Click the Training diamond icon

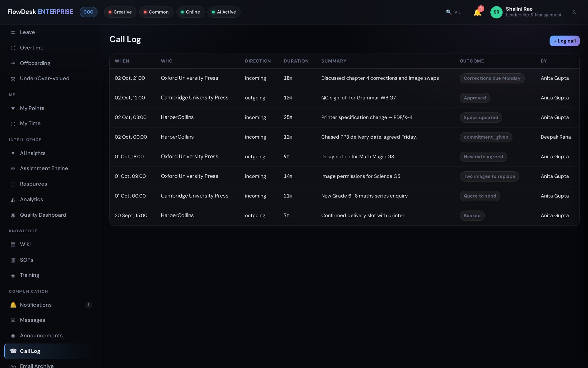click(x=13, y=275)
